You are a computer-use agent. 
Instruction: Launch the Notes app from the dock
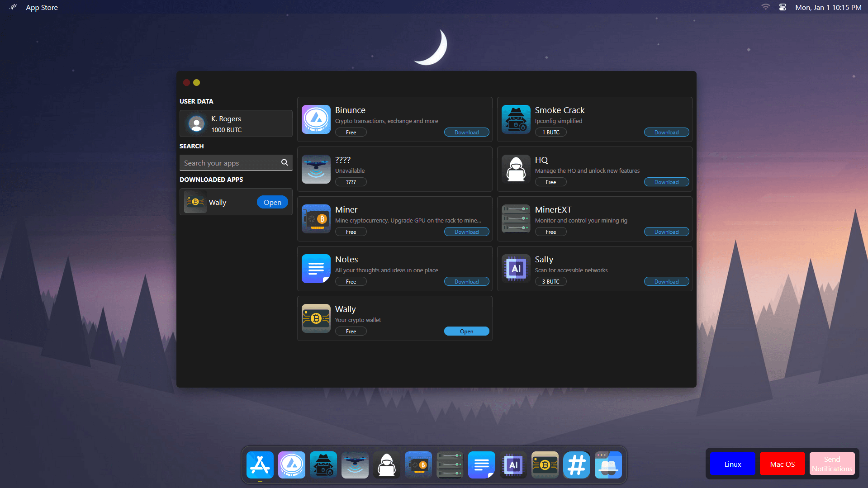click(482, 464)
